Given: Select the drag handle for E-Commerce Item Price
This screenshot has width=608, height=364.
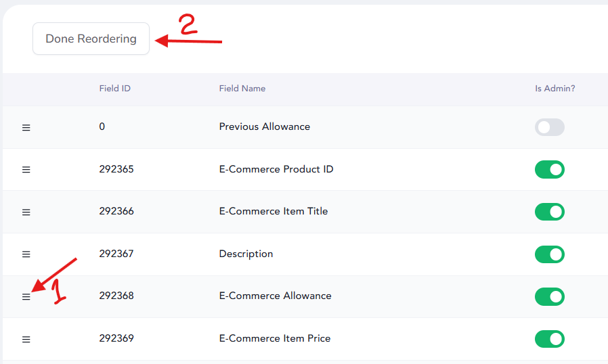Looking at the screenshot, I should [x=26, y=339].
